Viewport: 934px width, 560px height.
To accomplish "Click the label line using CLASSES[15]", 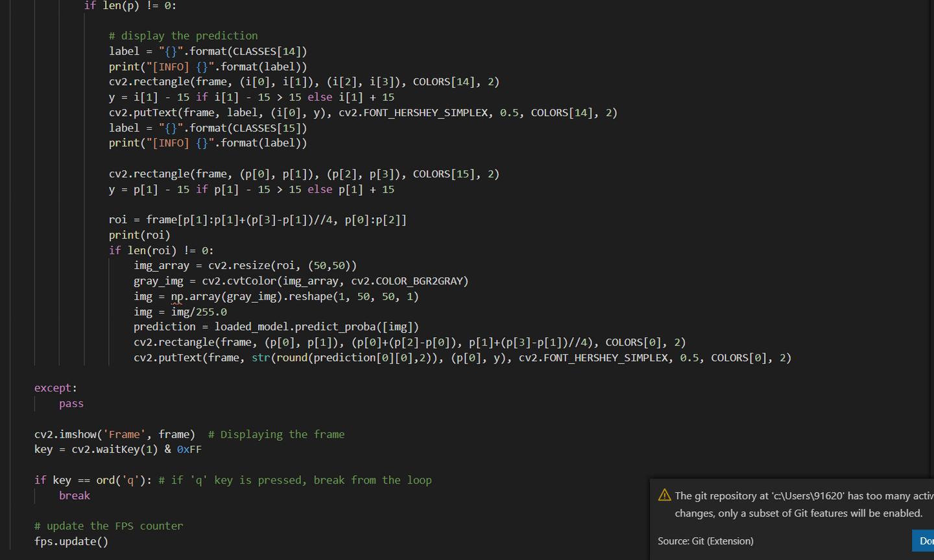I will click(x=208, y=128).
